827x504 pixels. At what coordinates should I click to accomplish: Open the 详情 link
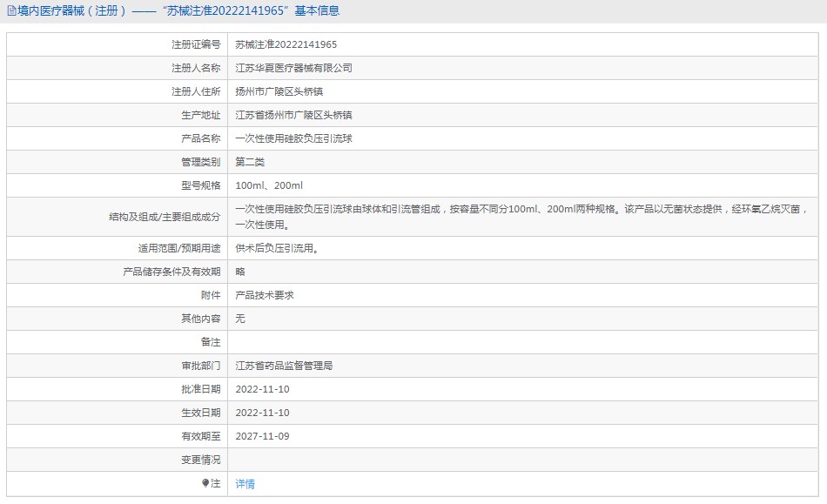(x=245, y=483)
